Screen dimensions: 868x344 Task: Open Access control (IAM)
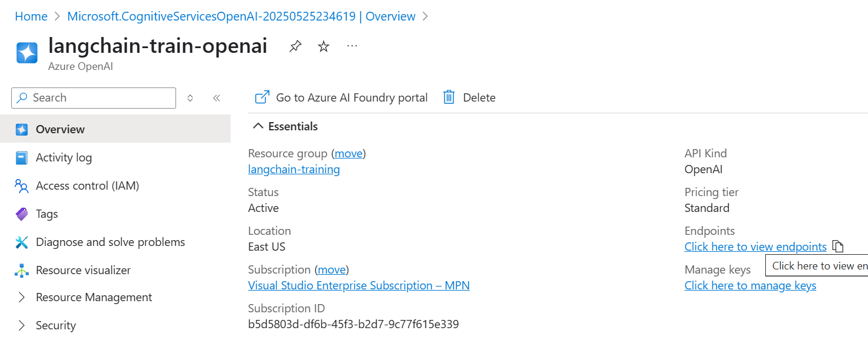87,186
